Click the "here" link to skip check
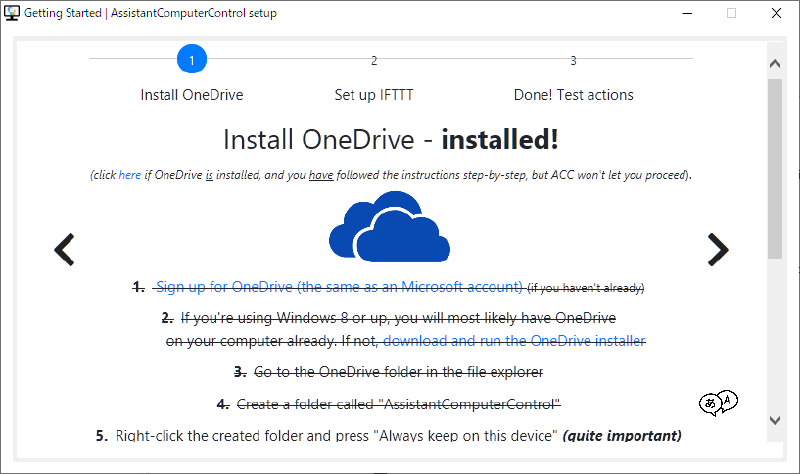The height and width of the screenshot is (474, 800). pos(130,175)
